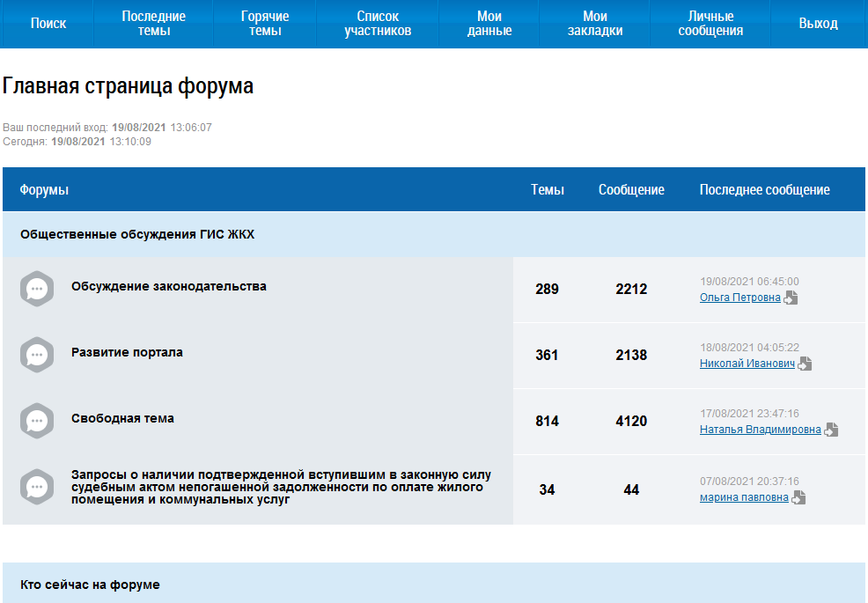This screenshot has height=603, width=868.
Task: Go to last post icon after Ольга Петровна
Action: pyautogui.click(x=791, y=298)
